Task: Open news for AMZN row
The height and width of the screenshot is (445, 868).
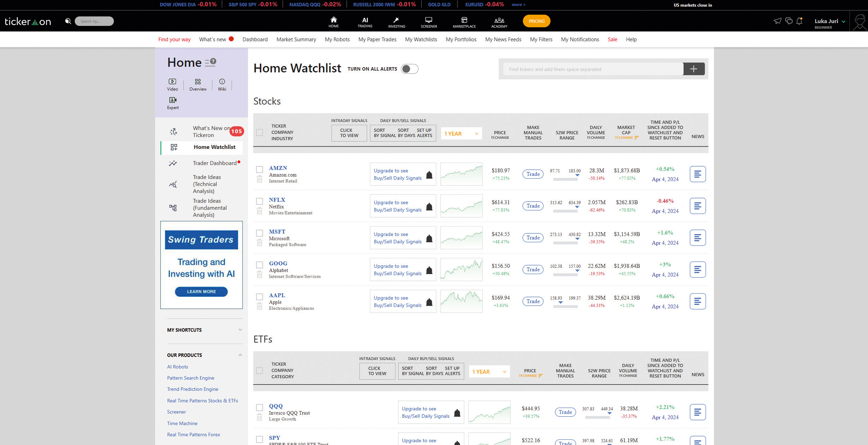Action: [x=698, y=174]
